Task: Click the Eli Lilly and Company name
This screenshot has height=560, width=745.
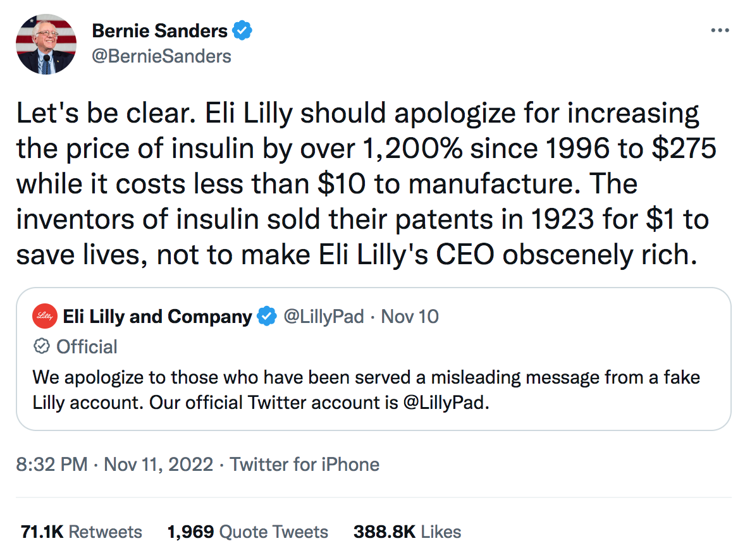Action: click(x=157, y=316)
